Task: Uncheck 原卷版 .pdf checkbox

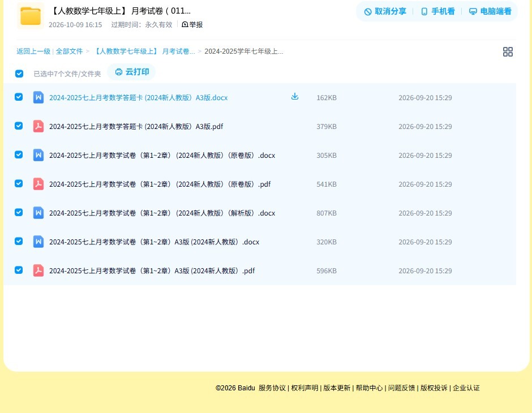Action: click(19, 183)
